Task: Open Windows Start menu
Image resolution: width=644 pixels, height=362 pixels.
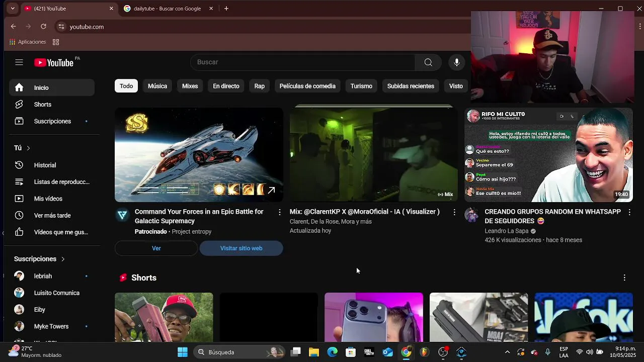Action: click(183, 352)
